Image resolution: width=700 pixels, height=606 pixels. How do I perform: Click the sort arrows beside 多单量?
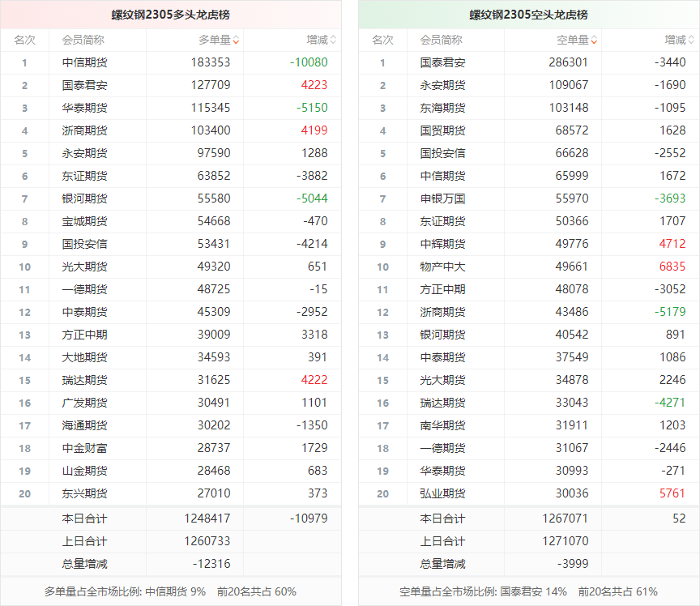pyautogui.click(x=236, y=40)
